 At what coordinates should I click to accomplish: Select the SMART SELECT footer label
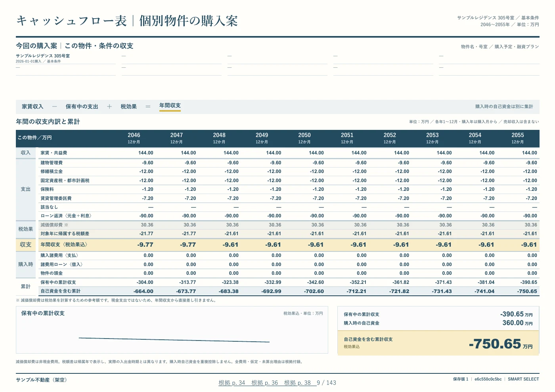point(523,379)
